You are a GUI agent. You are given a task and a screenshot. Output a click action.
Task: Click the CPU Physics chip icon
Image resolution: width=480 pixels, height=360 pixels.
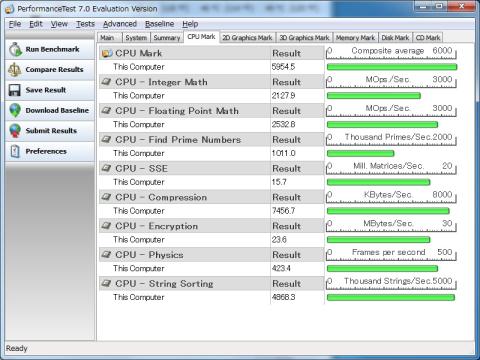click(106, 254)
